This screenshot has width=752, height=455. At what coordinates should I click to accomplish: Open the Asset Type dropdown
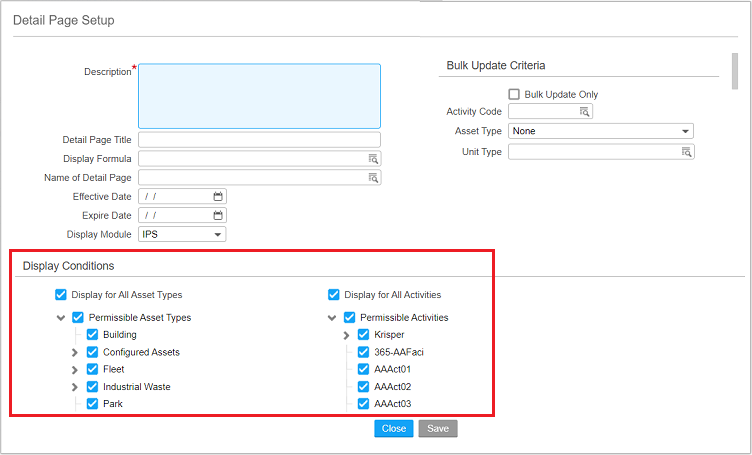[685, 132]
